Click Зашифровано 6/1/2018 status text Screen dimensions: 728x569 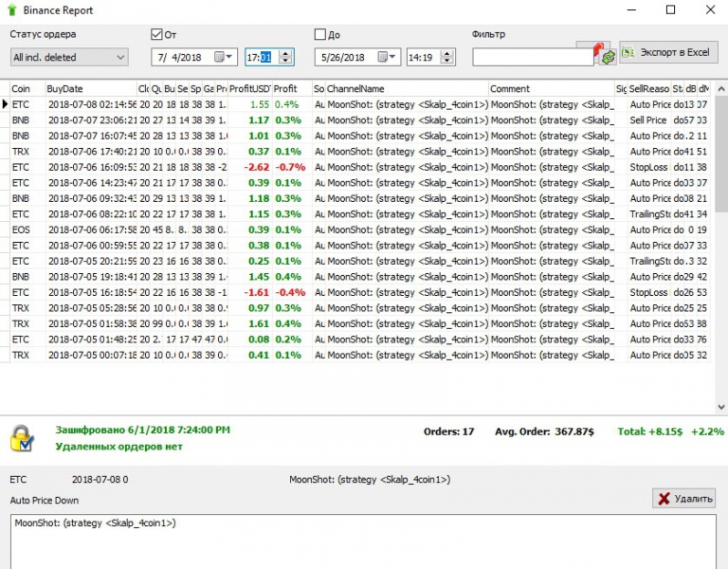[x=142, y=430]
